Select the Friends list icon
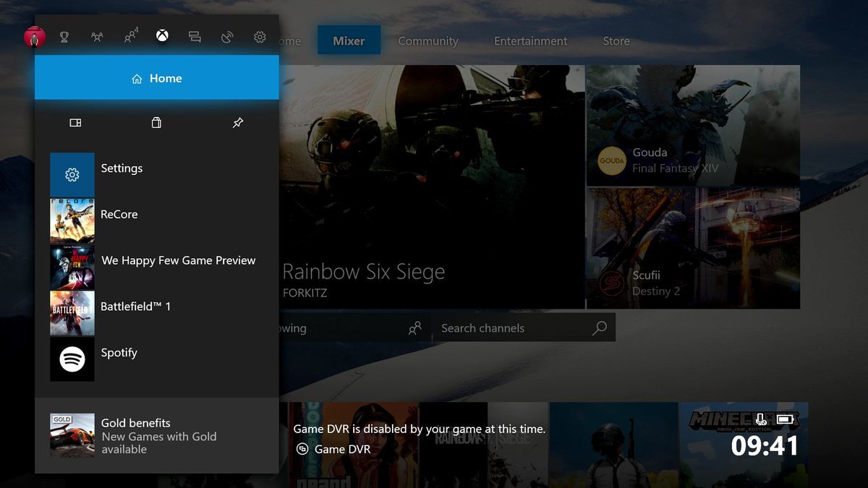This screenshot has height=488, width=868. coord(97,36)
